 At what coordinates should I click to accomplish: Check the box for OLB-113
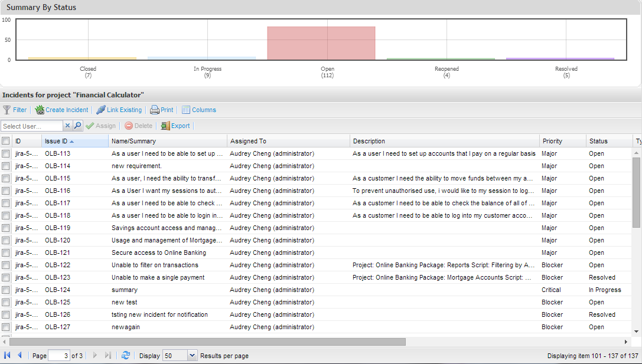(x=6, y=153)
